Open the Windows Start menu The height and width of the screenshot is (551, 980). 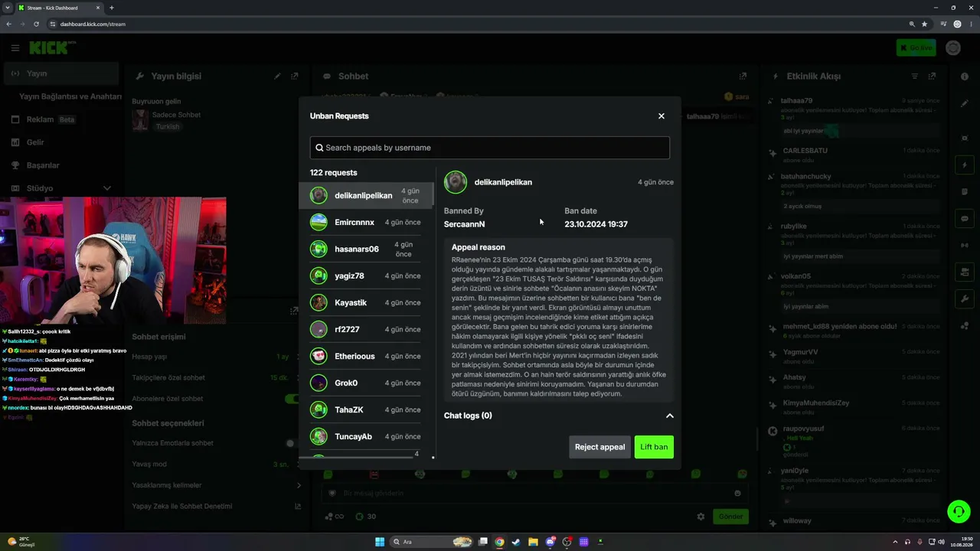point(380,542)
